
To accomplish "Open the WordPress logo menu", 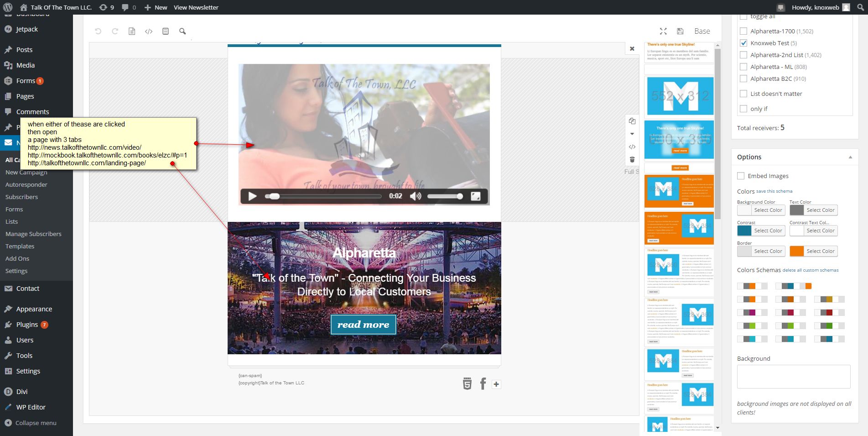I will coord(8,7).
